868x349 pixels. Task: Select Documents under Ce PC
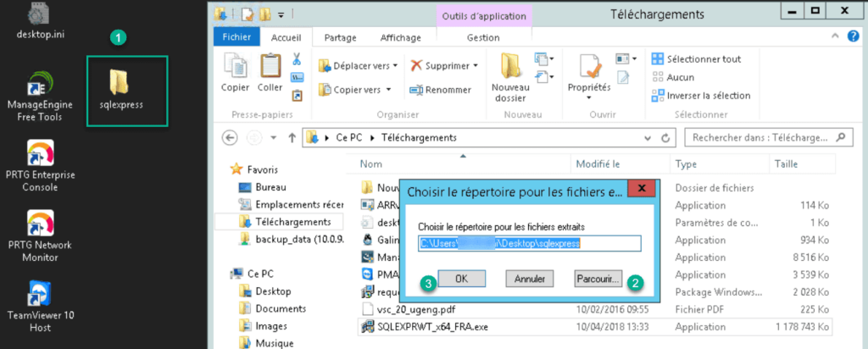(273, 308)
